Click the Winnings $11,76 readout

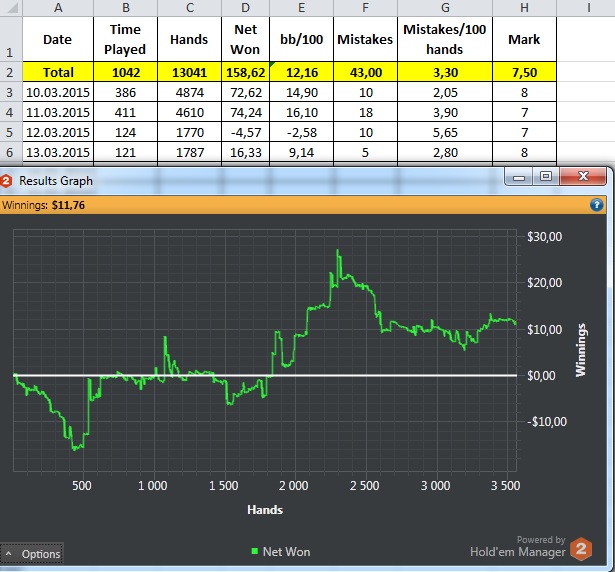[44, 205]
